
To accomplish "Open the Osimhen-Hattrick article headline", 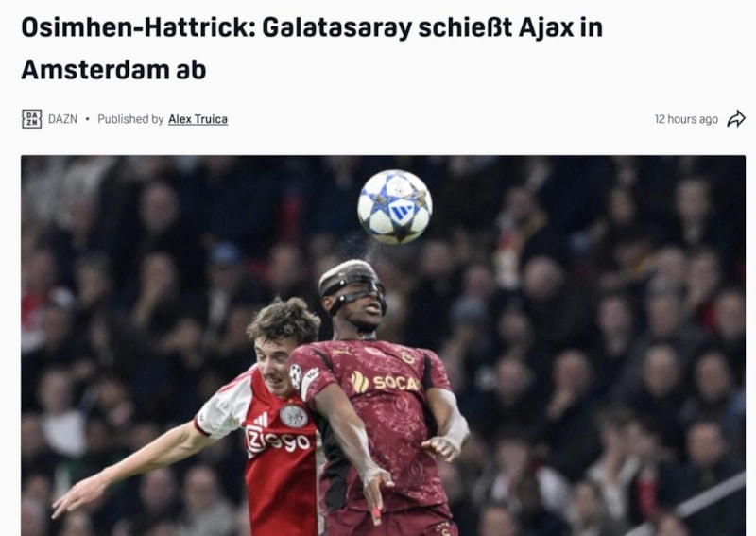I will 312,48.
